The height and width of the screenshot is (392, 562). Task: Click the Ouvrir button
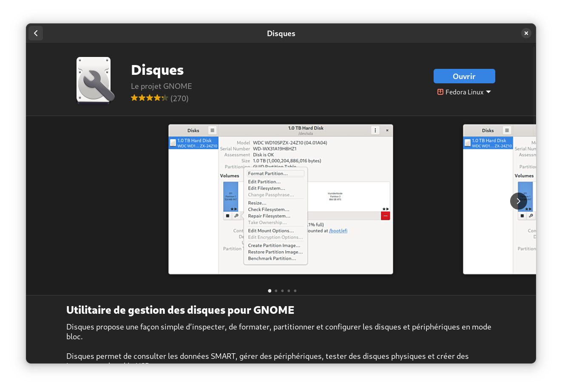pyautogui.click(x=464, y=76)
